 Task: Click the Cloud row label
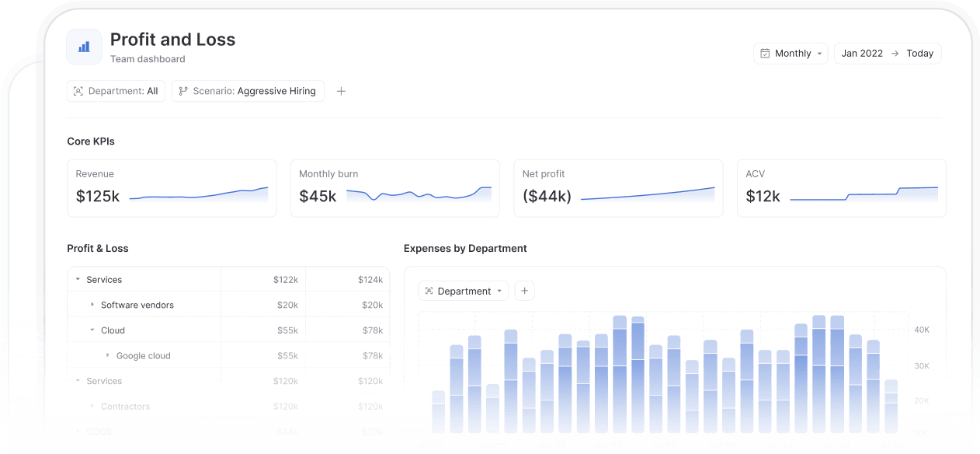coord(113,330)
